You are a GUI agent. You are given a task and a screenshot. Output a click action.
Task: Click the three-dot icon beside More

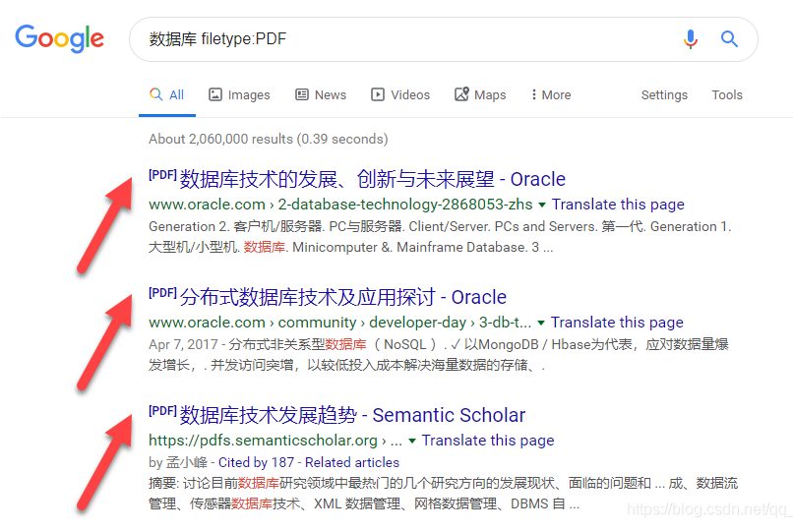point(533,94)
